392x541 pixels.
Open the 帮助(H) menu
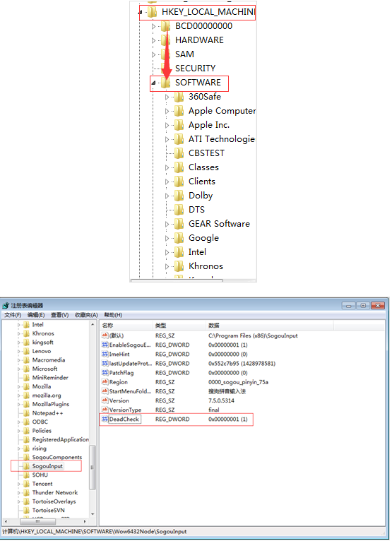(x=113, y=315)
